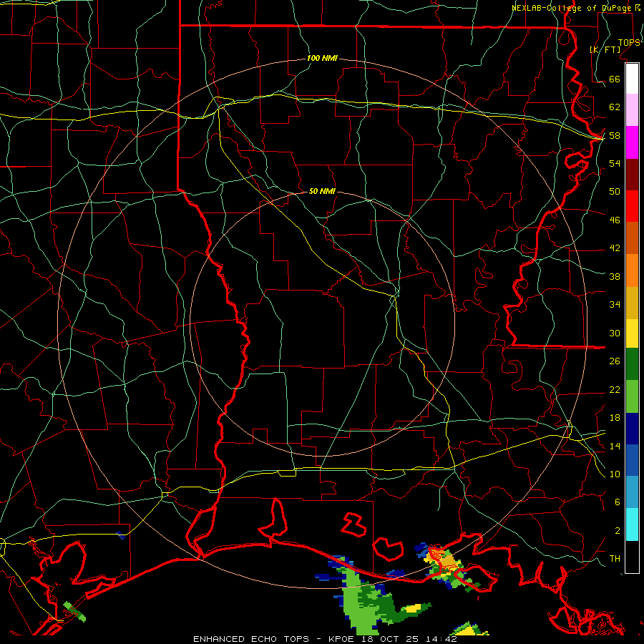Click the '26' legend value
Screen dimensions: 644x644
pos(615,361)
